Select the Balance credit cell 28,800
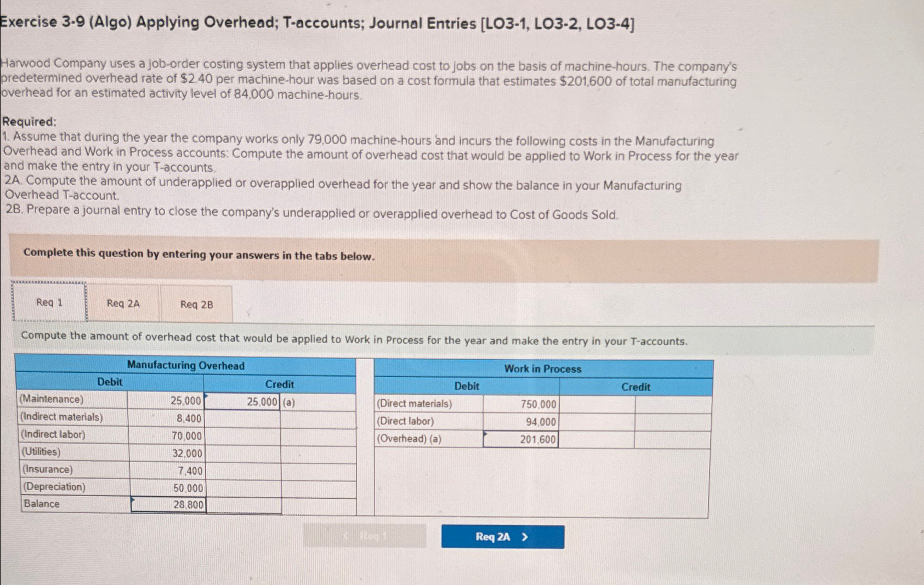This screenshot has width=924, height=585. point(167,504)
